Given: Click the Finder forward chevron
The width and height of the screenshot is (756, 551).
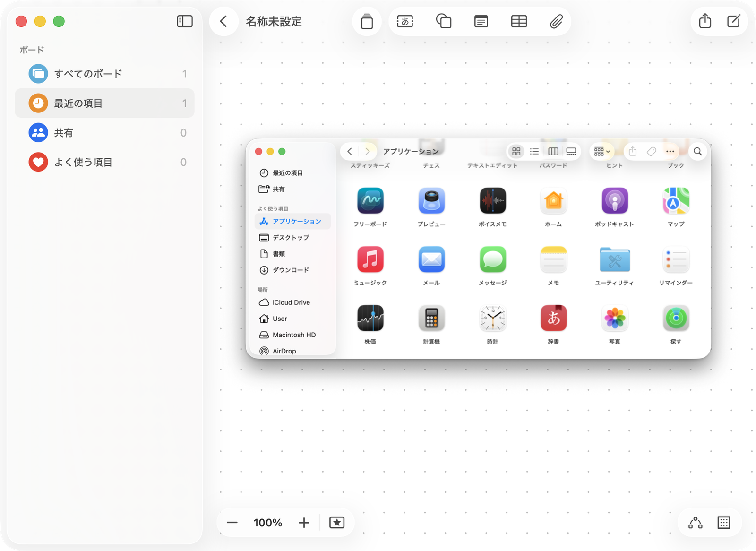Looking at the screenshot, I should click(x=368, y=151).
